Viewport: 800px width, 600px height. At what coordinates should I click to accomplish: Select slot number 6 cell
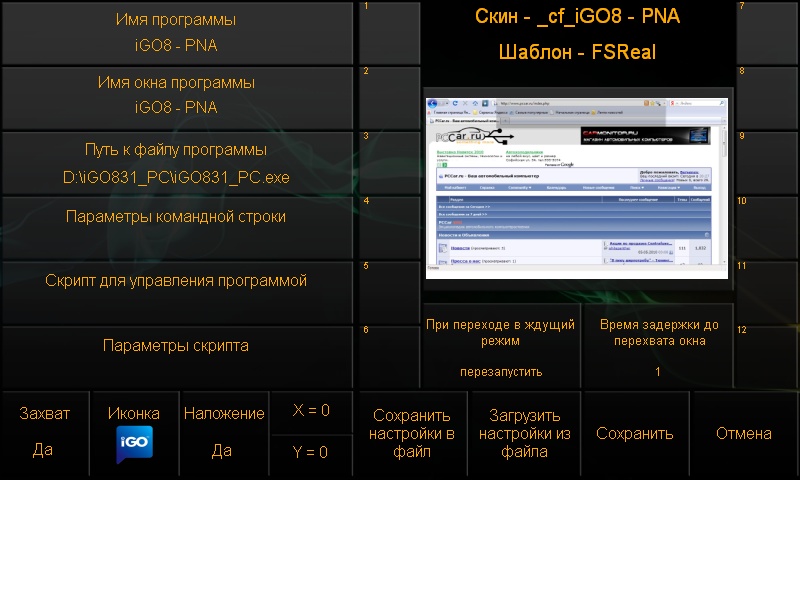click(389, 357)
